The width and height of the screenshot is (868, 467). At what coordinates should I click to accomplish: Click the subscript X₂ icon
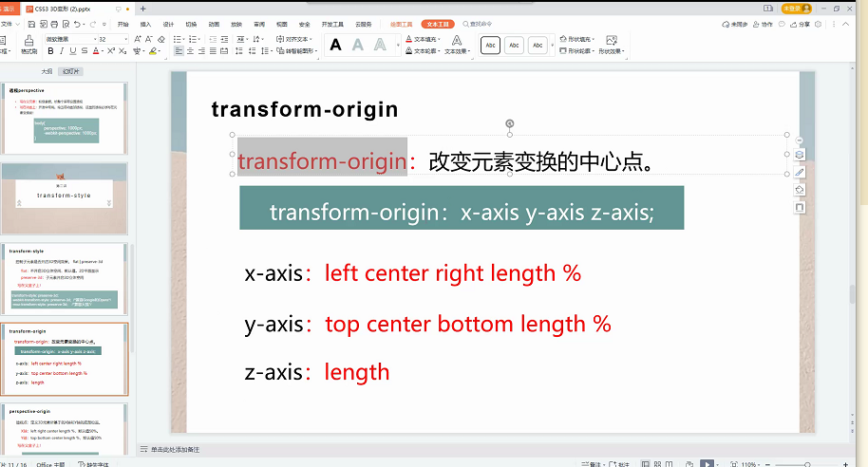tap(123, 51)
